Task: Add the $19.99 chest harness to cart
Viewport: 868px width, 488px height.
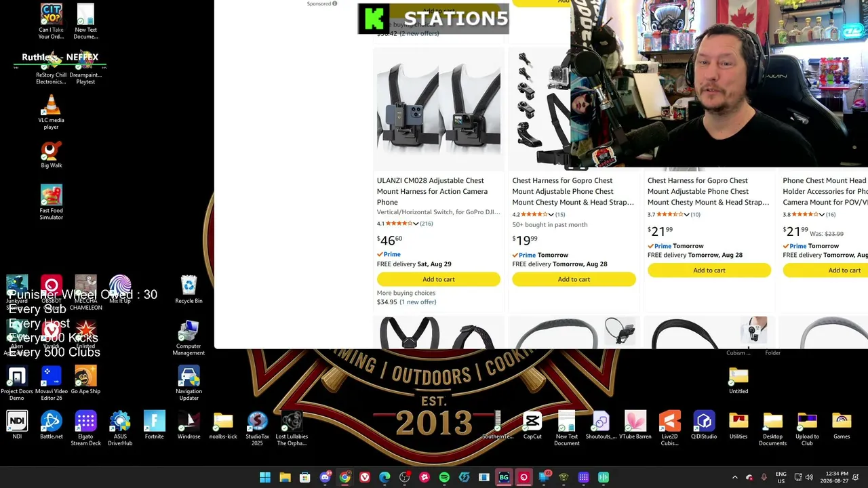Action: click(x=574, y=279)
